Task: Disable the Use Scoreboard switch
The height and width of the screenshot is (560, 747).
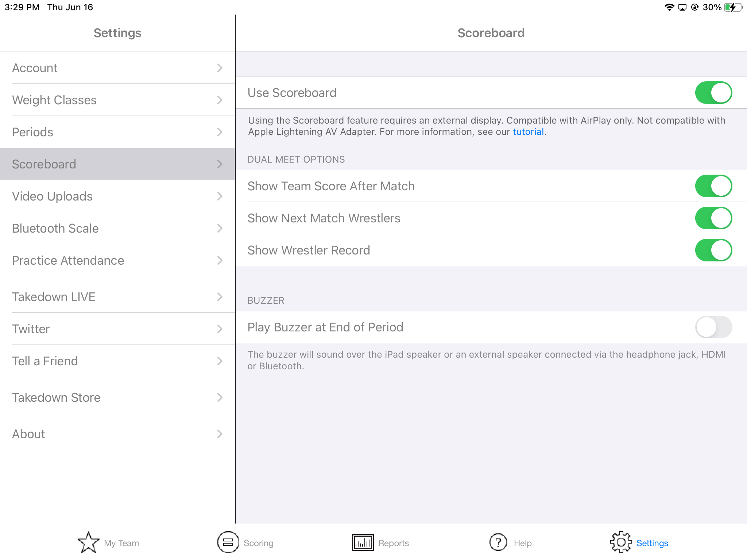Action: tap(713, 93)
